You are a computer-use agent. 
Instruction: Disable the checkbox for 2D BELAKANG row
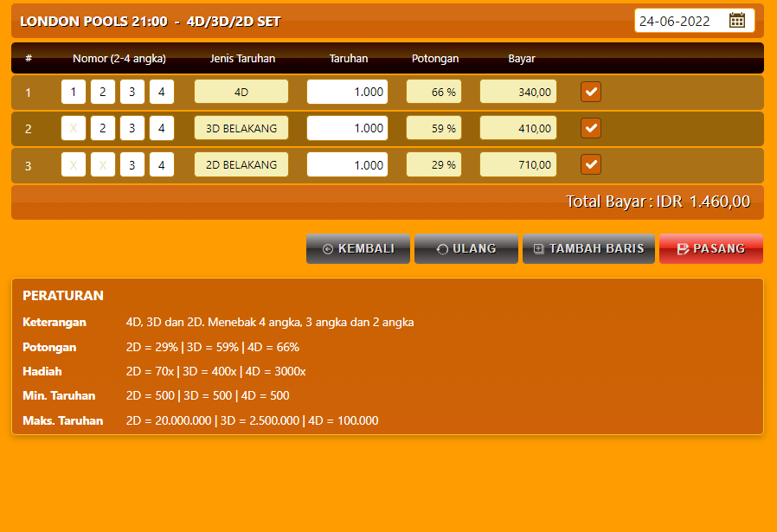591,164
